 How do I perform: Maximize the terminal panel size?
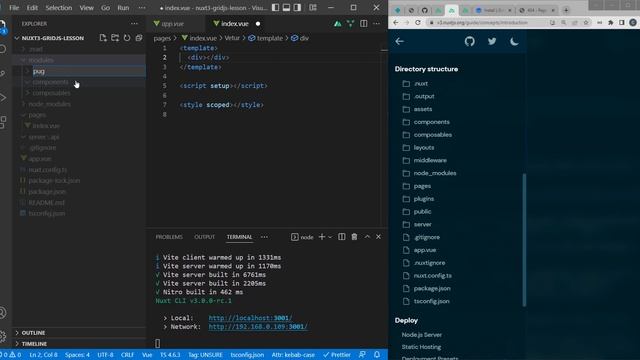click(367, 237)
